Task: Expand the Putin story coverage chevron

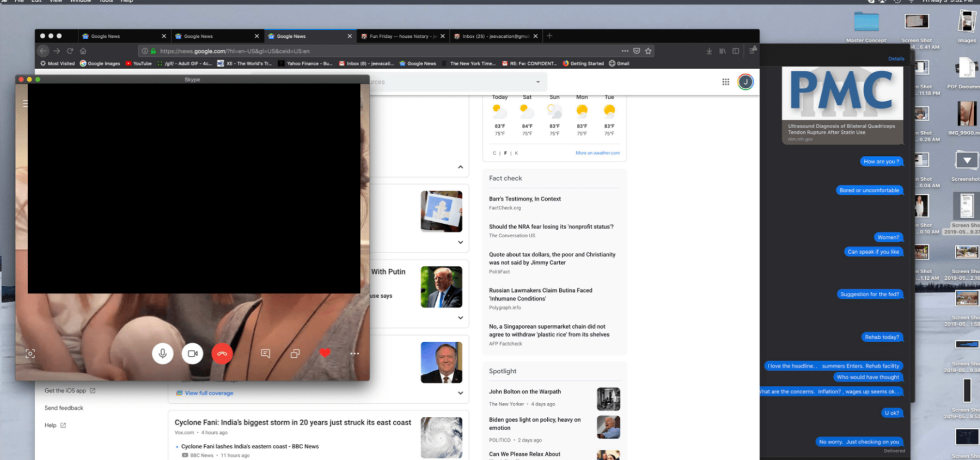Action: point(460,317)
